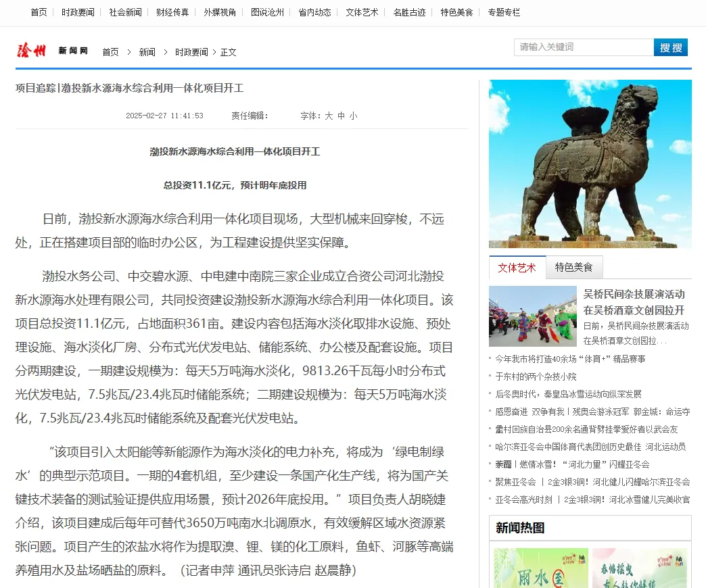Image resolution: width=706 pixels, height=588 pixels.
Task: Select 省内动态 navigation item
Action: [314, 12]
